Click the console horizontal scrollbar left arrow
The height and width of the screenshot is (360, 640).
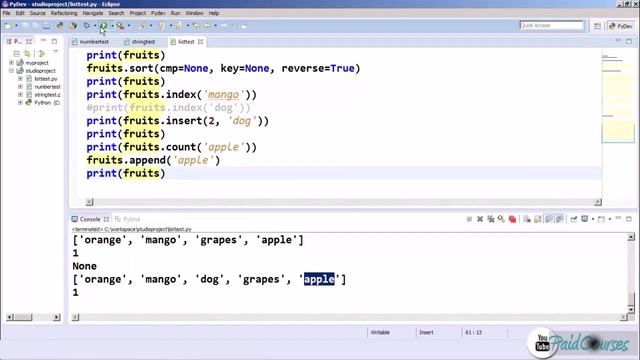coord(75,317)
